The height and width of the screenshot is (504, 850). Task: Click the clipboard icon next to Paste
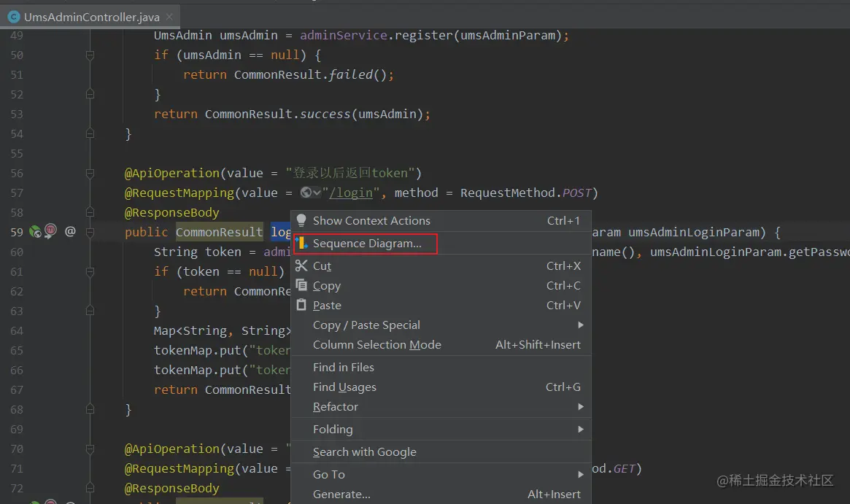click(x=301, y=305)
